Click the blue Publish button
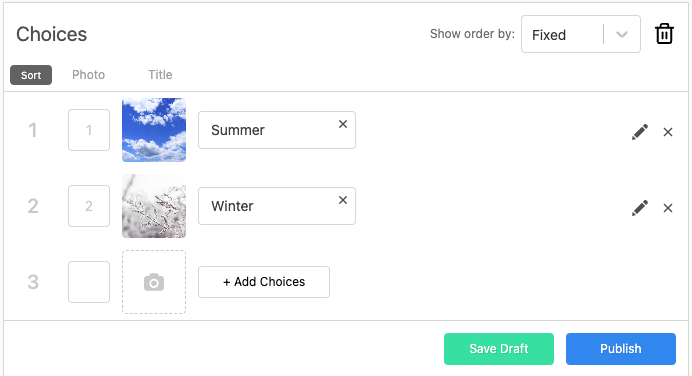Image resolution: width=692 pixels, height=376 pixels. point(621,349)
